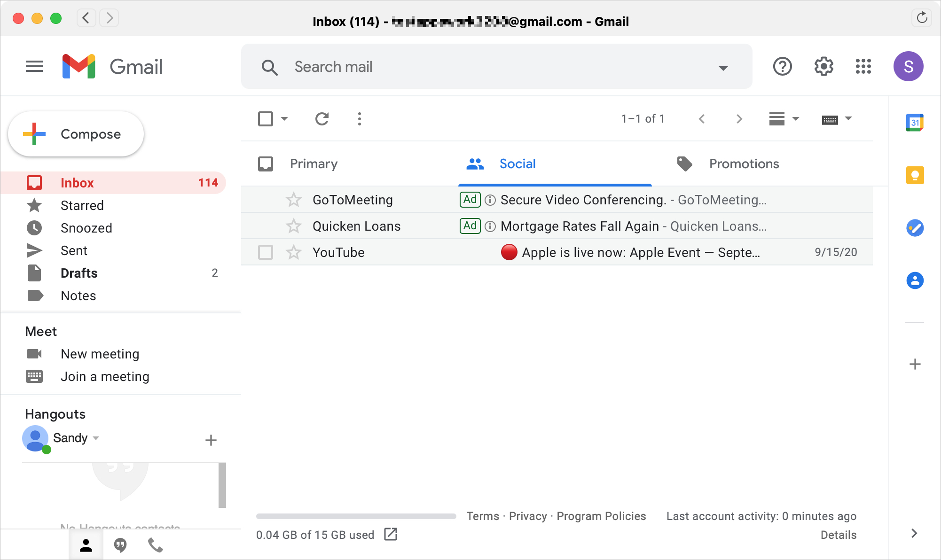This screenshot has height=560, width=941.
Task: Open the Snoozed folder
Action: (113, 228)
